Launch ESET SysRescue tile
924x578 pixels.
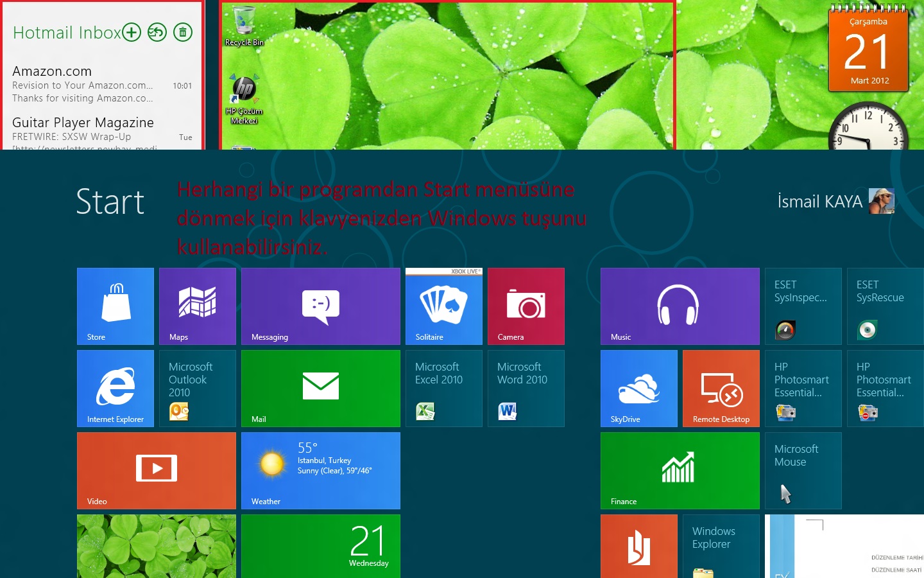click(886, 306)
